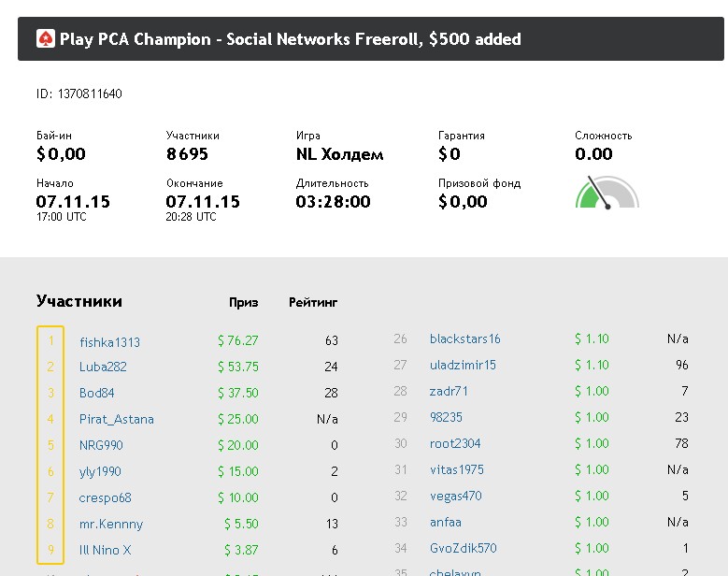Open player anfaa profile

pos(445,522)
